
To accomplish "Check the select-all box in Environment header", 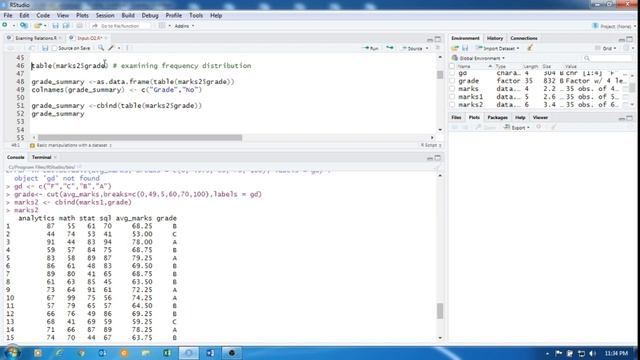I will [452, 66].
